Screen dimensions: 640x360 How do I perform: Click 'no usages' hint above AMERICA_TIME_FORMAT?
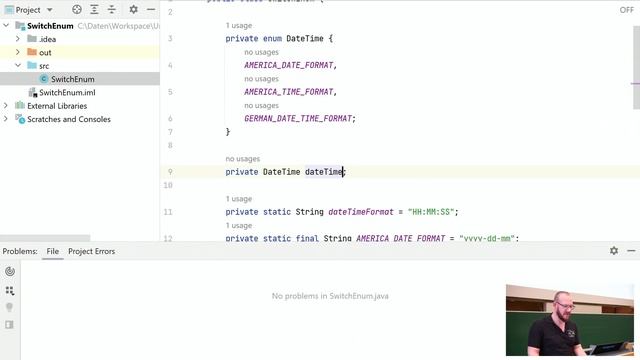point(261,78)
